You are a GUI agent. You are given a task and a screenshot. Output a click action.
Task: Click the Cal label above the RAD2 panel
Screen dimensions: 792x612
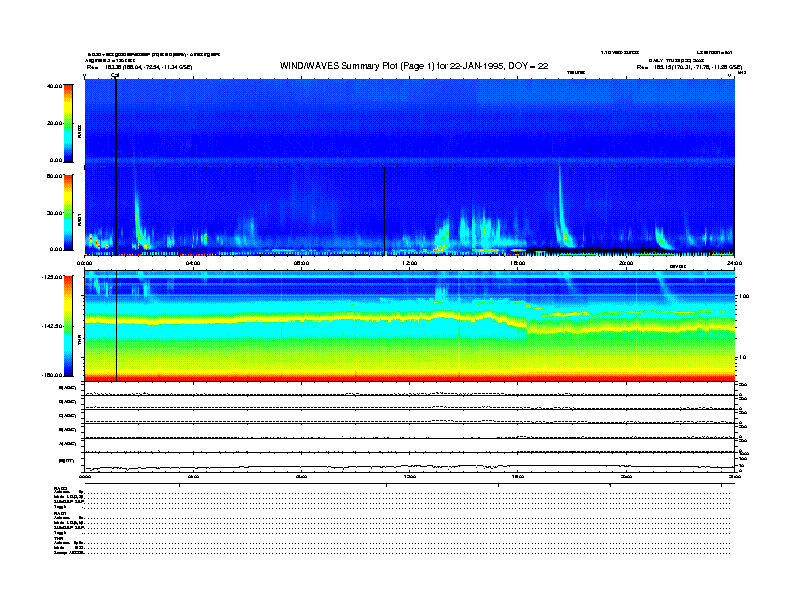pyautogui.click(x=115, y=76)
